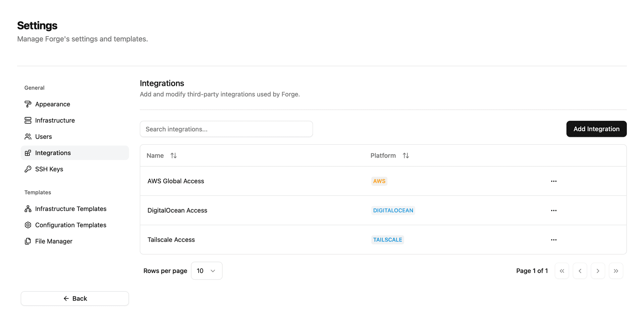
Task: Select Integrations in the sidebar
Action: click(75, 153)
